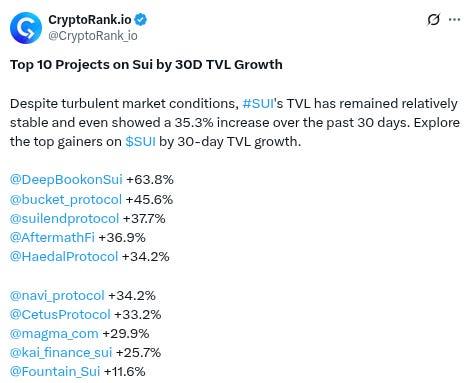This screenshot has height=383, width=475.
Task: Open the @DeepBookonSui mention
Action: 66,180
